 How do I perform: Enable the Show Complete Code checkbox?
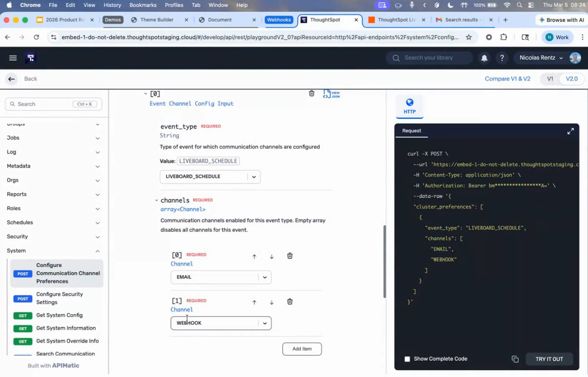[x=407, y=359]
